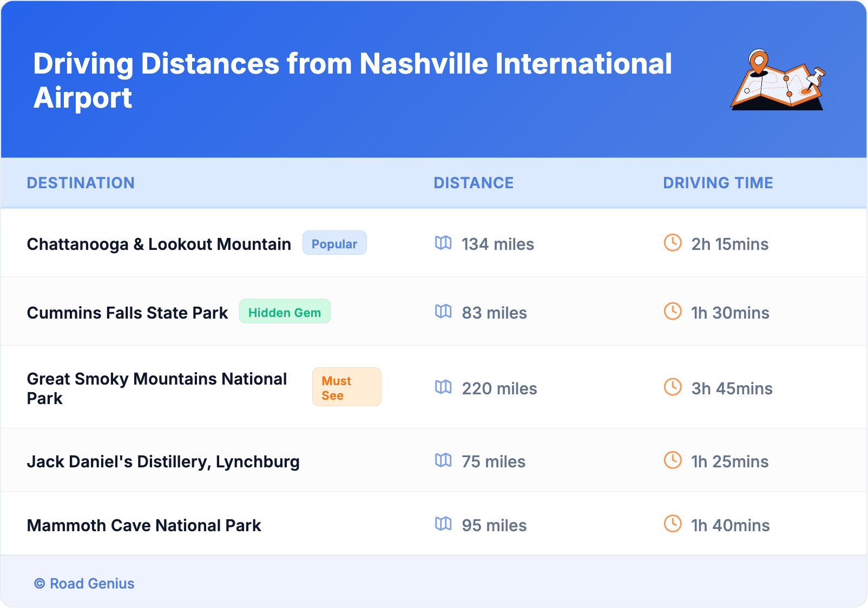Click the clock icon beside 1h 30mins
Viewport: 868px width, 608px height.
click(x=673, y=312)
